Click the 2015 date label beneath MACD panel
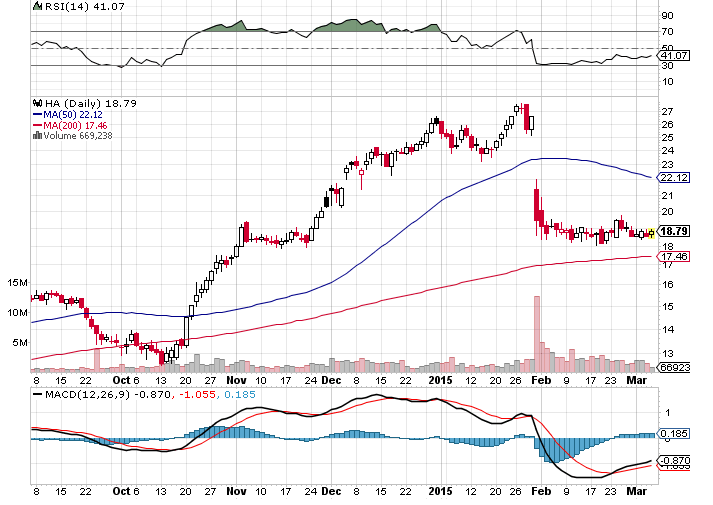Viewport: 713px width, 505px height. [x=440, y=491]
